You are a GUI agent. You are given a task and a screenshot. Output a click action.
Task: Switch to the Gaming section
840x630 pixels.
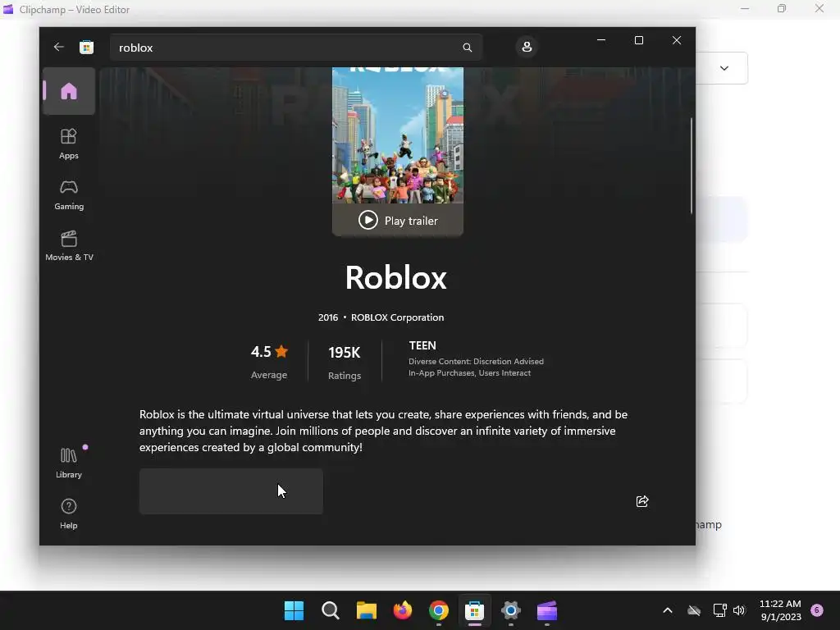(x=69, y=195)
